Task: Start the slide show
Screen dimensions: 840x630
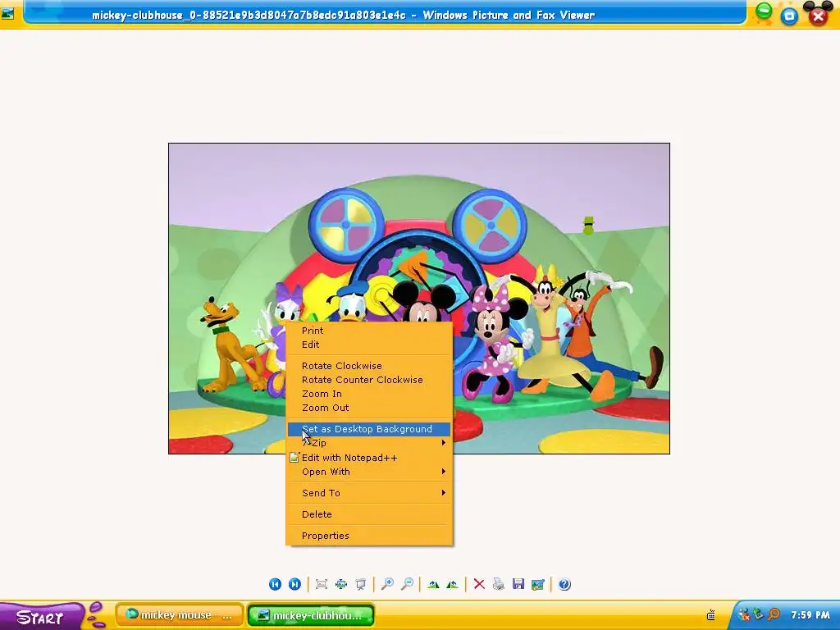Action: coord(361,584)
